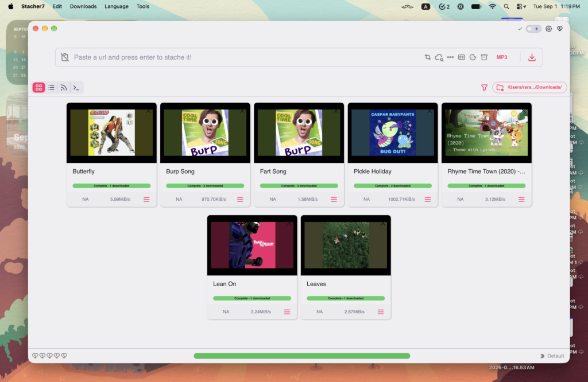This screenshot has width=588, height=382.
Task: Click the Butterfly title
Action: [83, 171]
